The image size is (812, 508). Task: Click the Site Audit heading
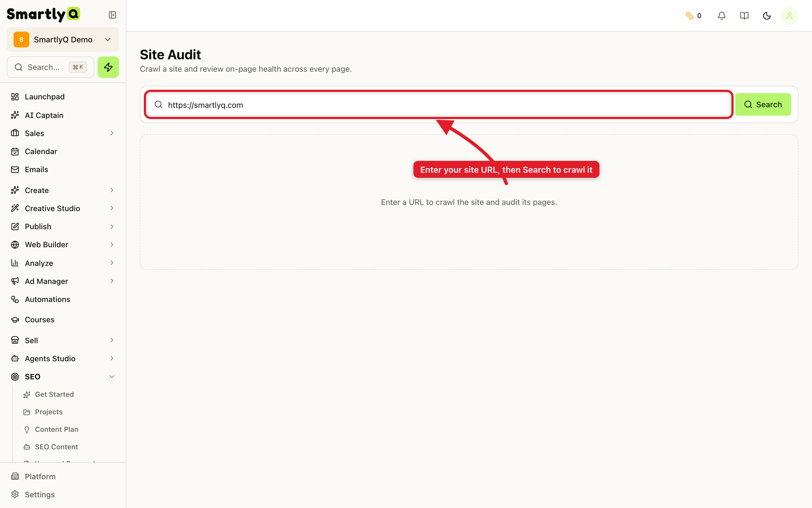tap(171, 54)
